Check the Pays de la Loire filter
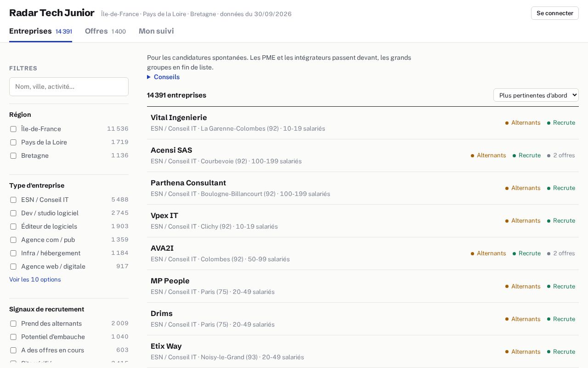 pos(13,142)
